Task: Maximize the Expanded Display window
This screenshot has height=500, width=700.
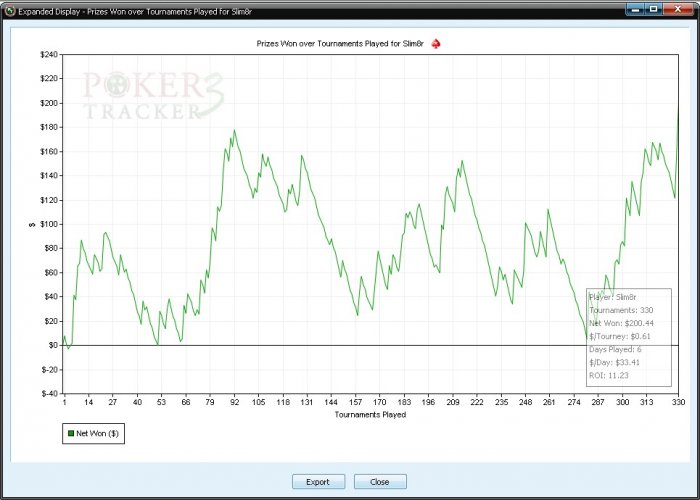Action: pyautogui.click(x=653, y=9)
